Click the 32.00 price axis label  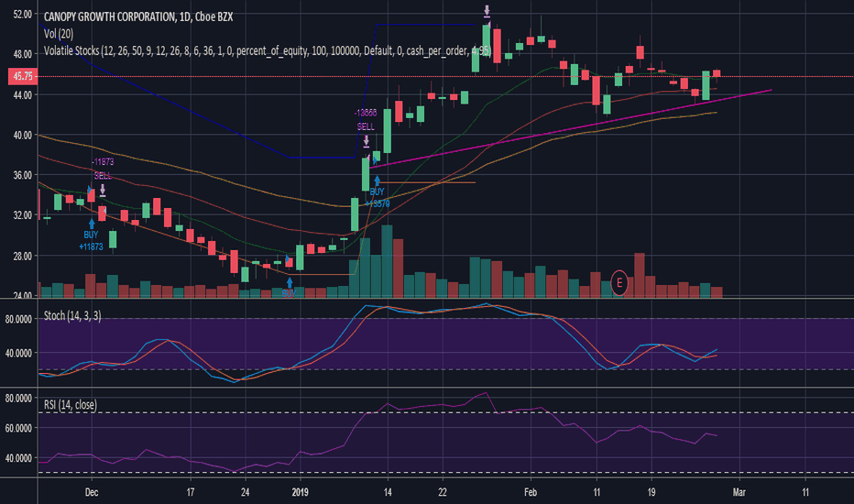22,215
